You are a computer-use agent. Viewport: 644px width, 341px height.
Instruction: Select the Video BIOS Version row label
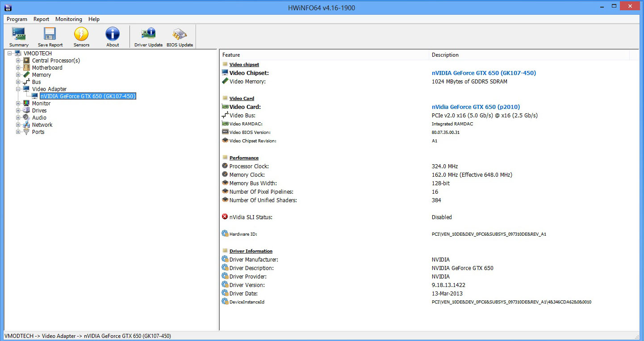pyautogui.click(x=250, y=132)
